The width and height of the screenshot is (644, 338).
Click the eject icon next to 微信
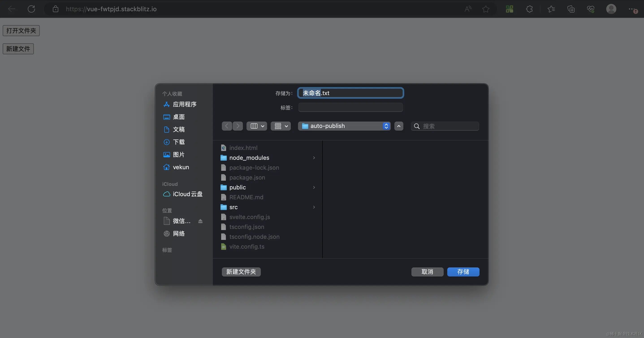pos(200,221)
